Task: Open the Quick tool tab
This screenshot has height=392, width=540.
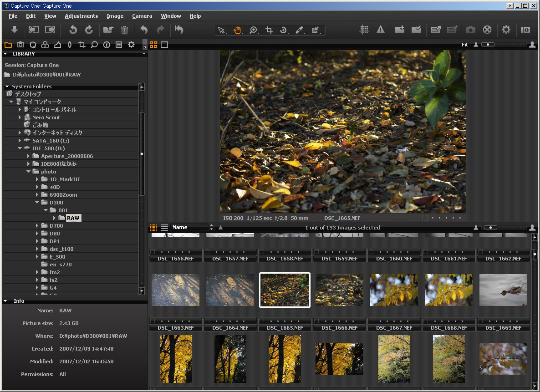Action: pos(32,45)
